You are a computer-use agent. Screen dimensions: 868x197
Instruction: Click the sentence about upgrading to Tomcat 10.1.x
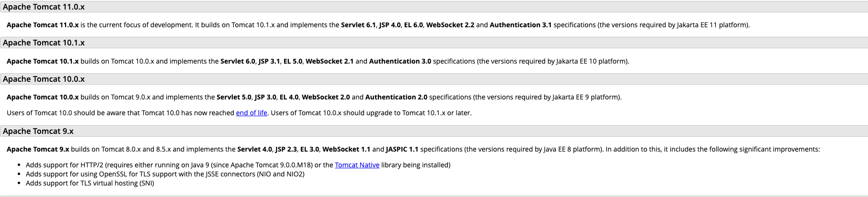(371, 113)
